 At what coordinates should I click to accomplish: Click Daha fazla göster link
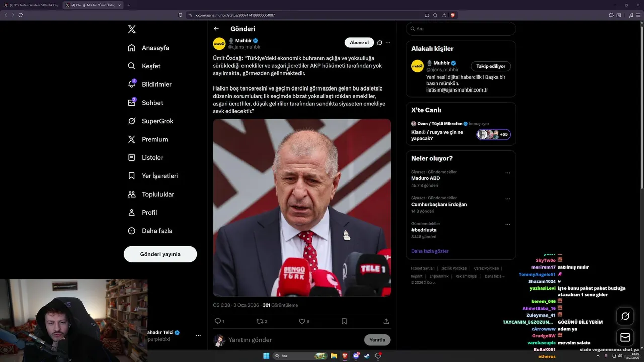tap(430, 251)
